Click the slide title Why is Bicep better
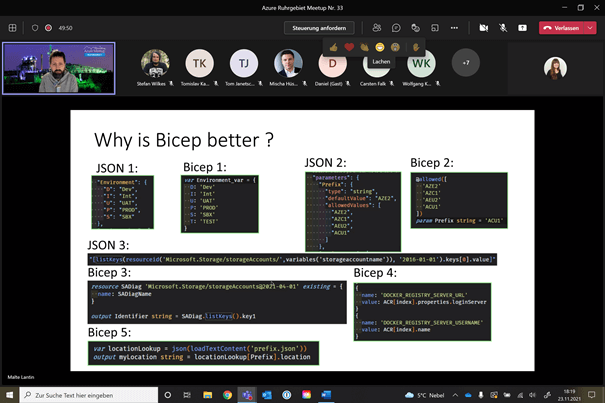 [x=184, y=140]
